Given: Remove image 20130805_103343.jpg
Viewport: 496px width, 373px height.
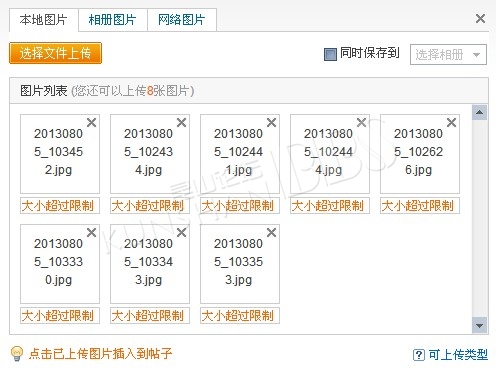Looking at the screenshot, I should click(181, 232).
